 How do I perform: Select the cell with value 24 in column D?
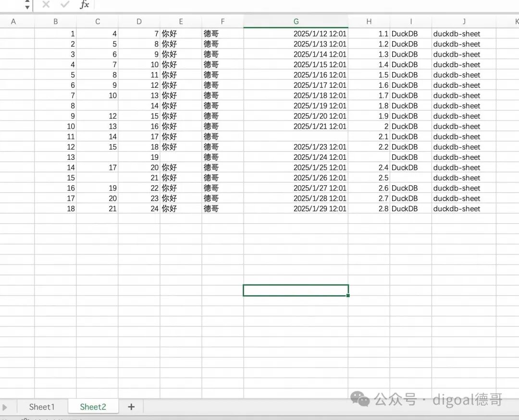(x=139, y=209)
